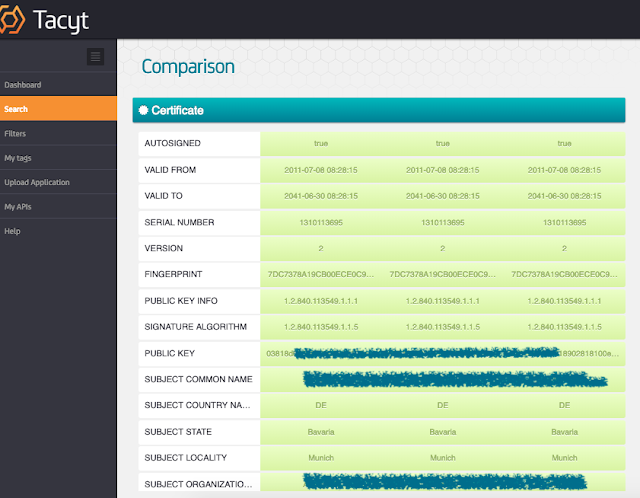The image size is (640, 498).
Task: Go to Filters in the sidebar
Action: [15, 133]
